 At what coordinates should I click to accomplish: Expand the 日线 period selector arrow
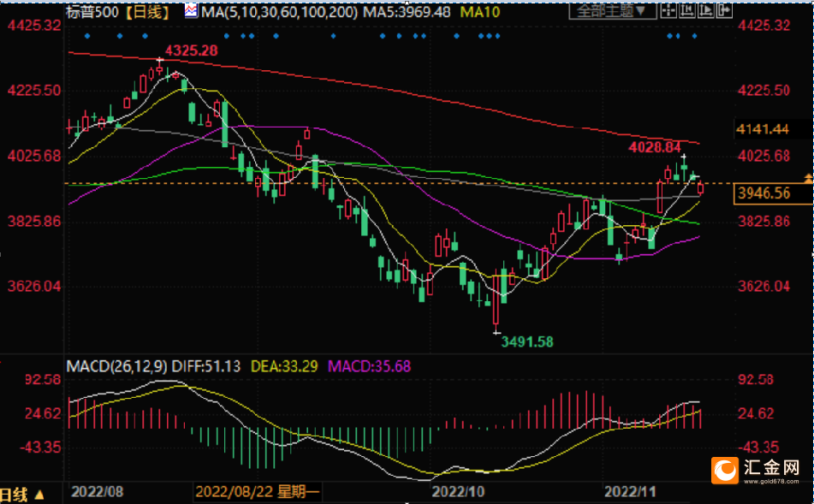[x=39, y=495]
